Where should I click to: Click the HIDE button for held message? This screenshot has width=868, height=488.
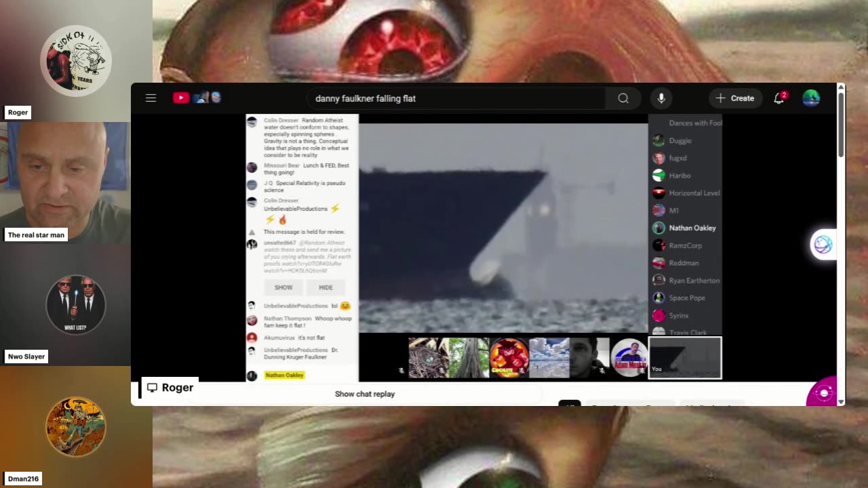coord(325,287)
